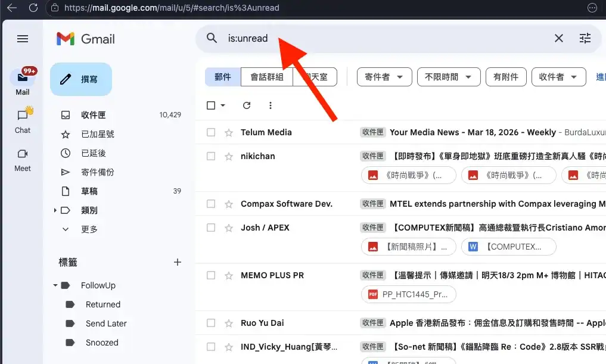Collapse the FollowUp label tree
Screen dimensions: 606x364
(55, 285)
